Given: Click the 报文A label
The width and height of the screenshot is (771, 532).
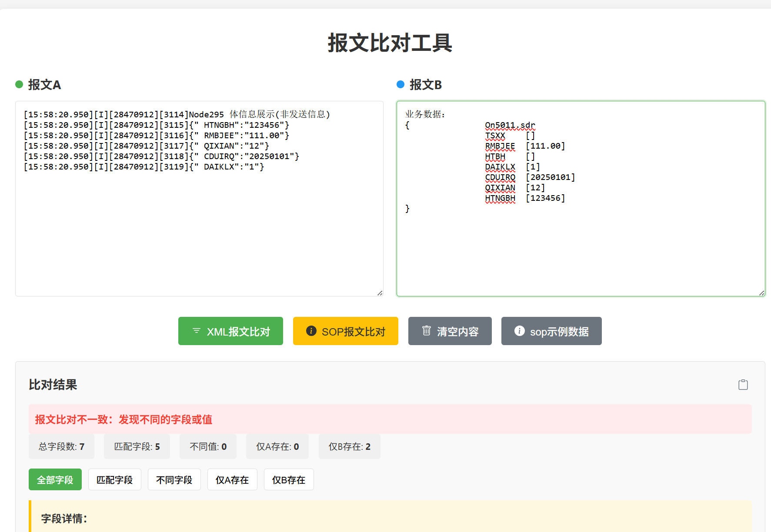Looking at the screenshot, I should [x=44, y=85].
